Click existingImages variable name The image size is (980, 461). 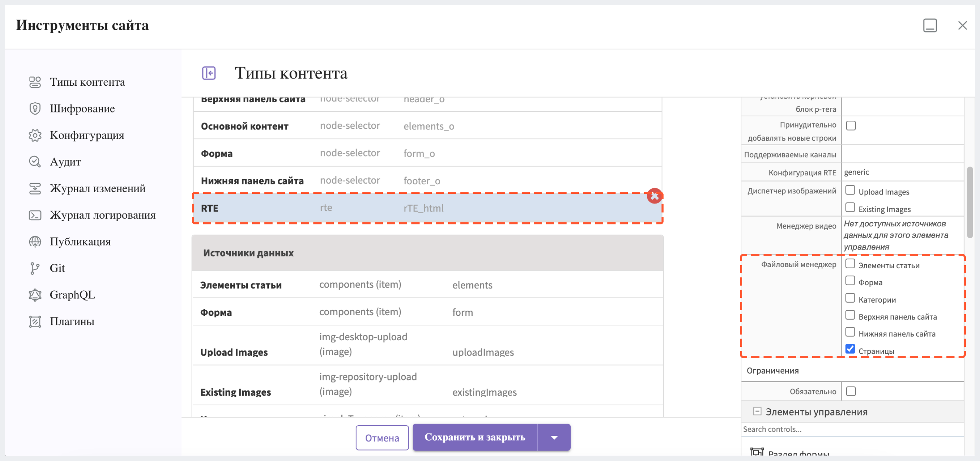(x=484, y=392)
